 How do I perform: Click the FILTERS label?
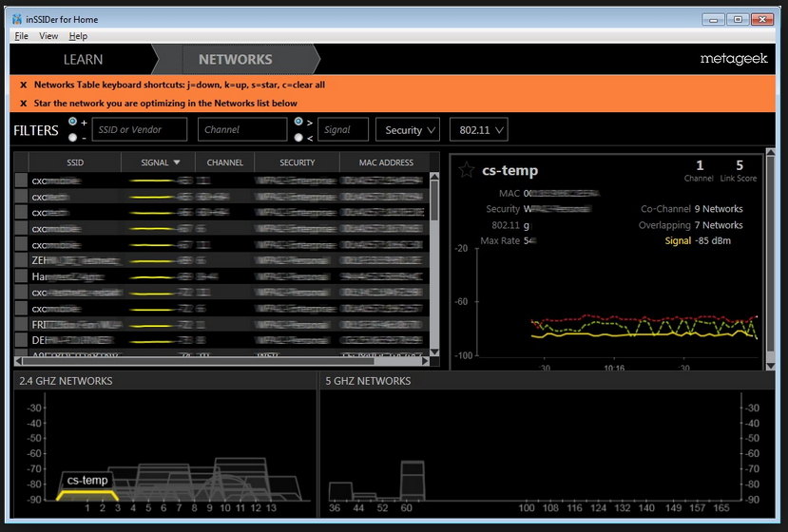(36, 130)
